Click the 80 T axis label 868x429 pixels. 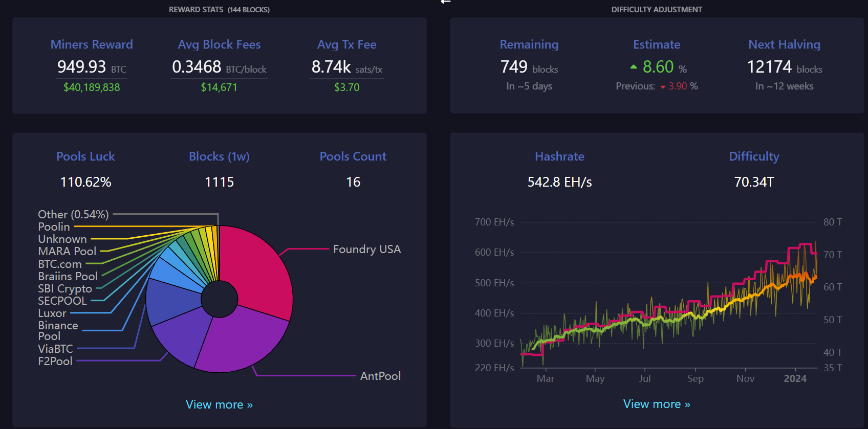833,222
